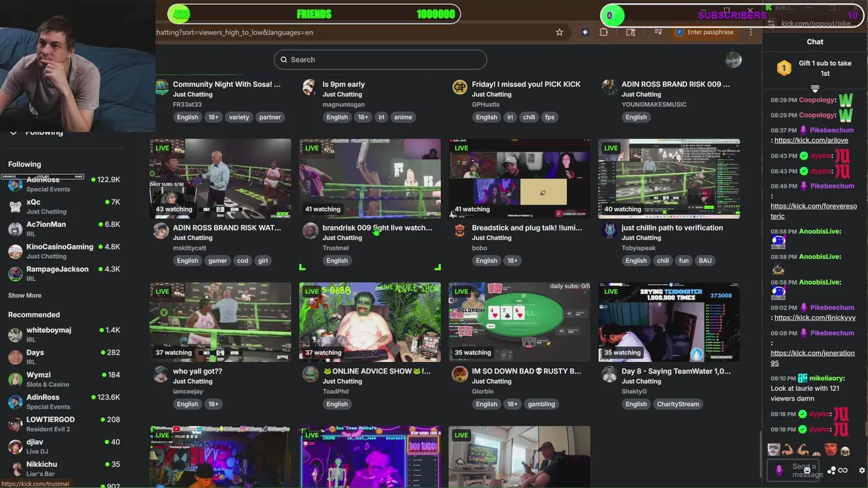This screenshot has width=868, height=488.
Task: Bookmark this page with the star icon
Action: [x=559, y=32]
